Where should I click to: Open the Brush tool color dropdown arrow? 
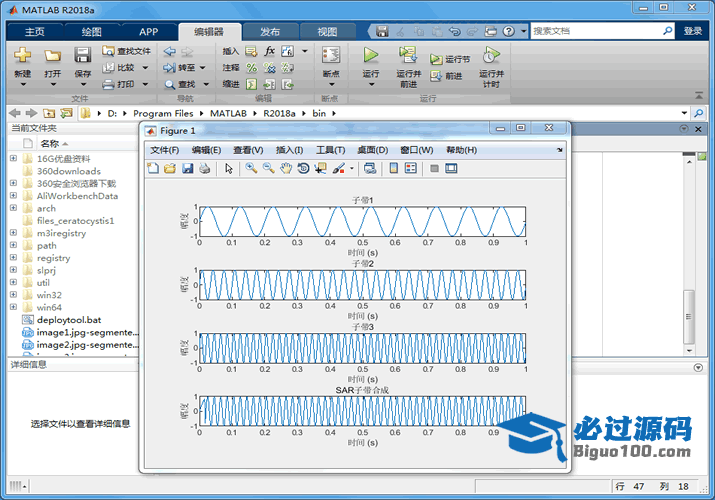[x=351, y=168]
